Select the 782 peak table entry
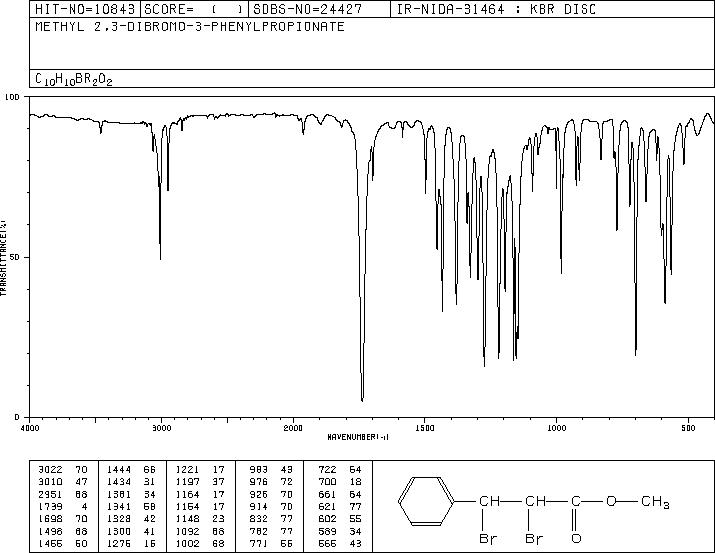This screenshot has height=553, width=715. pos(271,531)
